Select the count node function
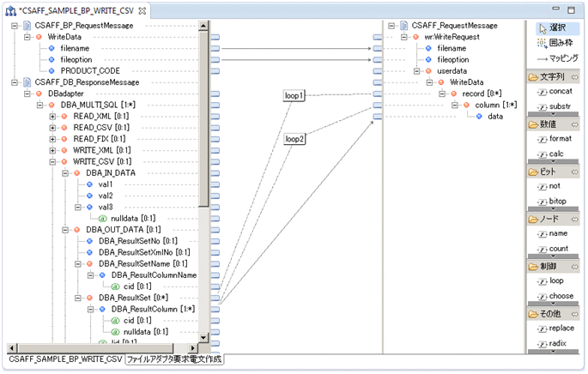Viewport: 588px width, 374px height. point(558,248)
